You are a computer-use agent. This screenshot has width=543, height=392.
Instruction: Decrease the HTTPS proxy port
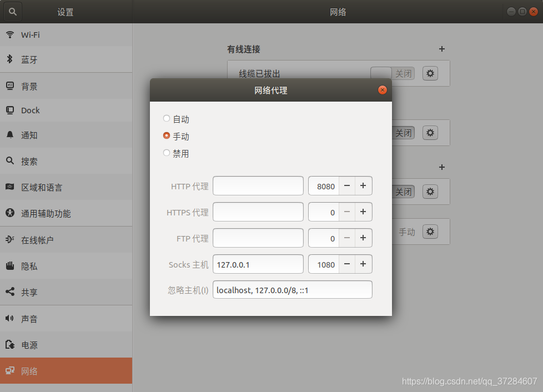point(347,212)
